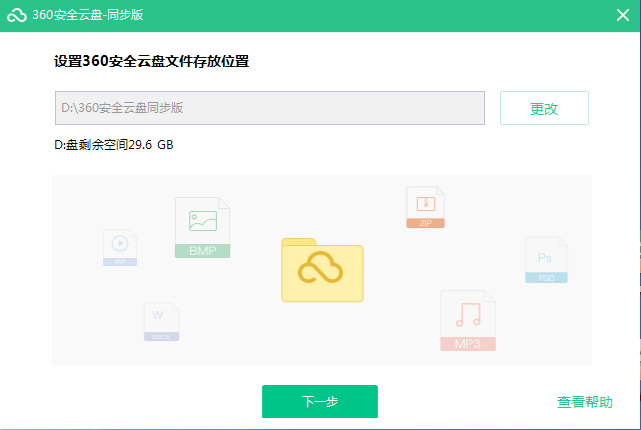Click the AVI video file icon
641x430 pixels.
[x=120, y=248]
